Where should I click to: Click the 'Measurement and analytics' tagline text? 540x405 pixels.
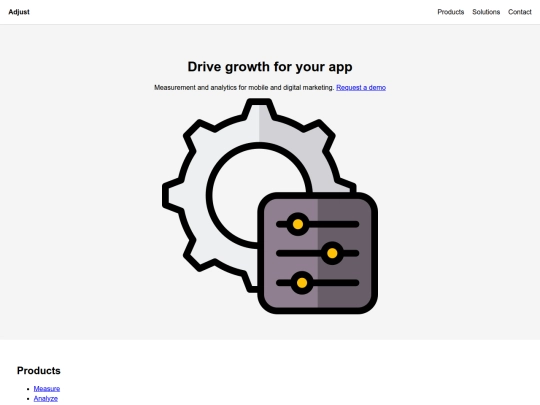(244, 87)
